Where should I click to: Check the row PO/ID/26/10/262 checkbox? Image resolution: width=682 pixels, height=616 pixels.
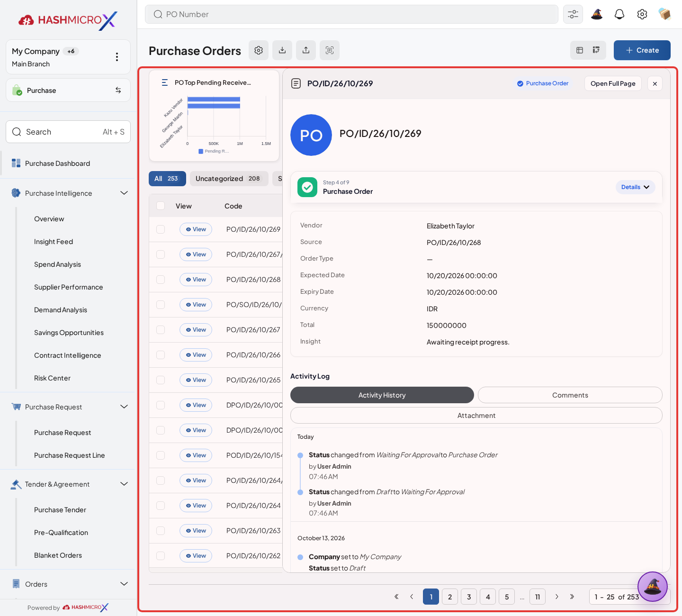click(161, 556)
